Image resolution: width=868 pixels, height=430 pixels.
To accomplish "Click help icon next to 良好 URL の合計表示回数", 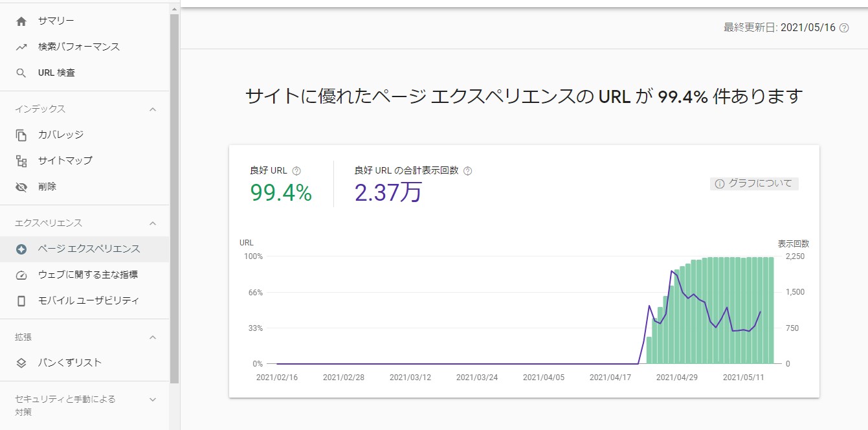I will pyautogui.click(x=468, y=171).
